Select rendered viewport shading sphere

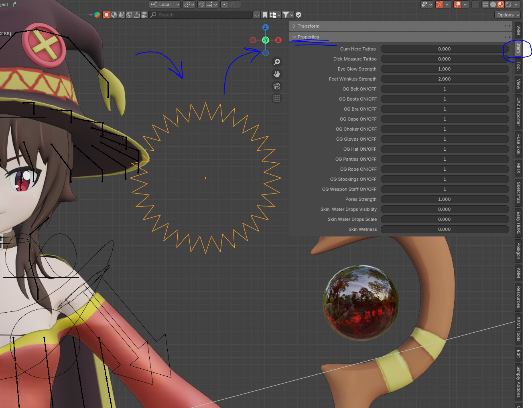pyautogui.click(x=508, y=4)
